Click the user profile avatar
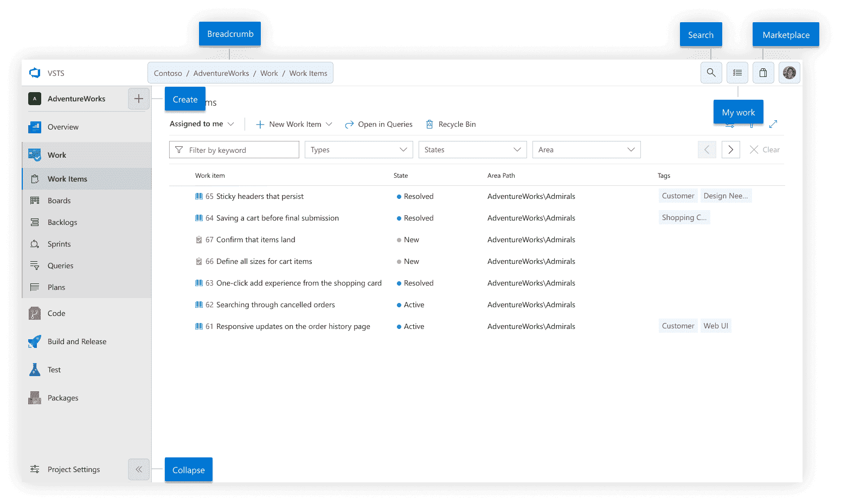Image resolution: width=841 pixels, height=504 pixels. [789, 73]
